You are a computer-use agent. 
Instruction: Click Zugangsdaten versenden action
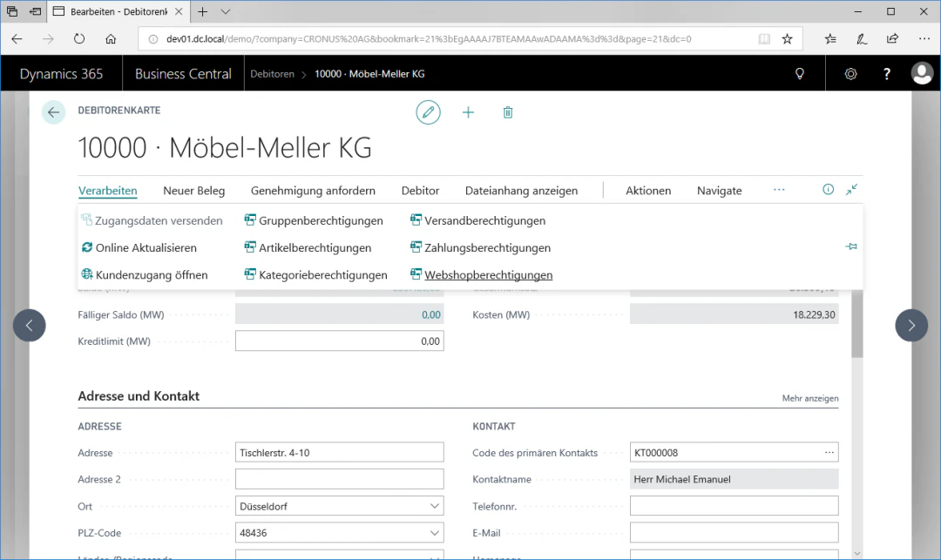tap(152, 220)
